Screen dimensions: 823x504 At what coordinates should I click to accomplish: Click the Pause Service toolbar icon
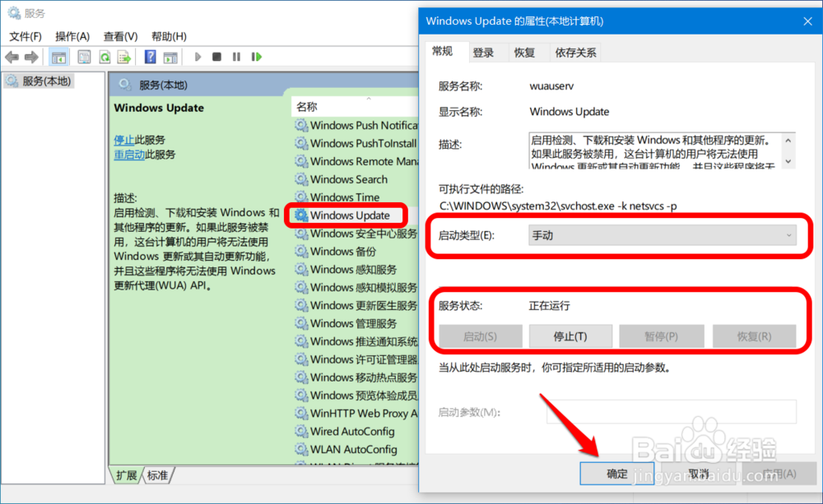236,57
